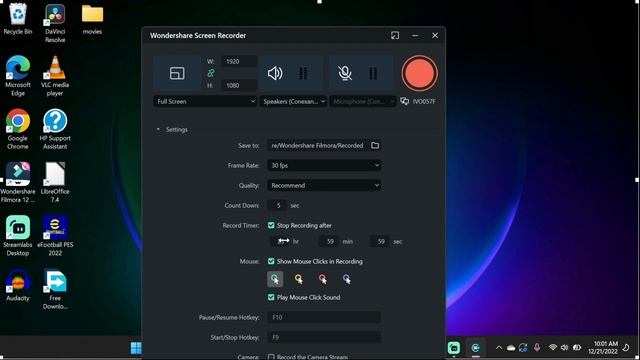
Task: Uncheck Play Mouse Click Sound
Action: click(271, 297)
